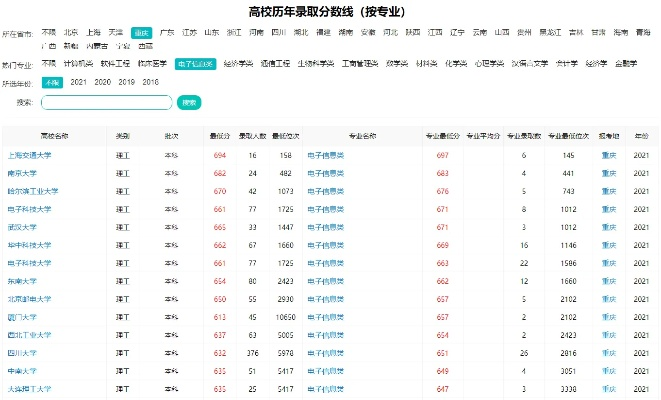
Task: Pick 材料类 major option
Action: [427, 64]
